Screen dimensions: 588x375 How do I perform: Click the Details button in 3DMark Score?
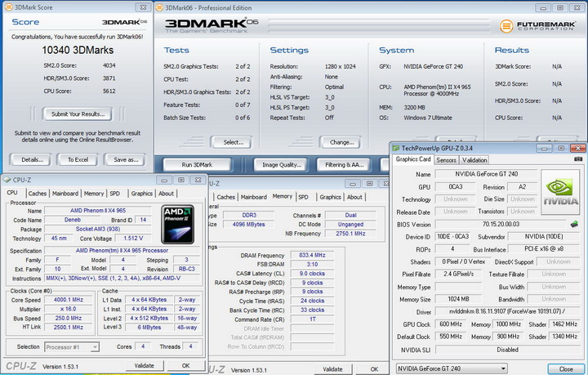[x=32, y=160]
